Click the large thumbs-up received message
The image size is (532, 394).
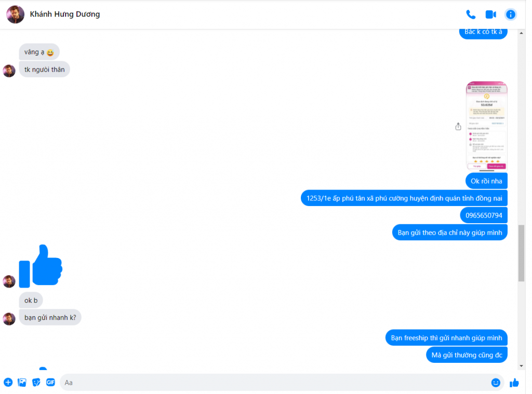click(x=41, y=266)
